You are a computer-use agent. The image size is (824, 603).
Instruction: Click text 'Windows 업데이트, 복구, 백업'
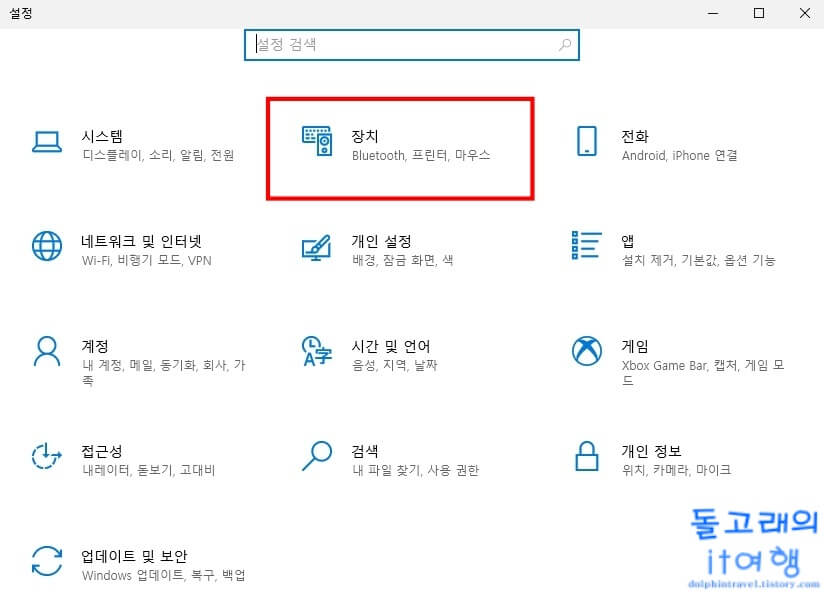coord(163,575)
